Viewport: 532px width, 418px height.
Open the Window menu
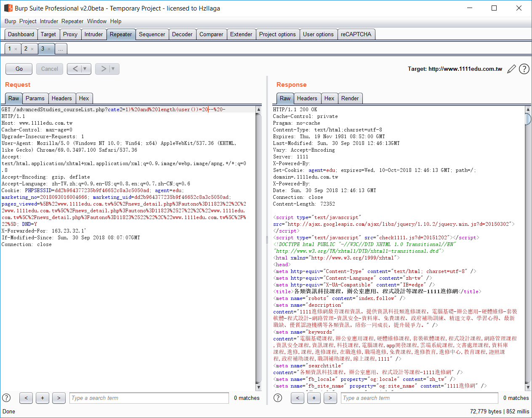click(97, 21)
